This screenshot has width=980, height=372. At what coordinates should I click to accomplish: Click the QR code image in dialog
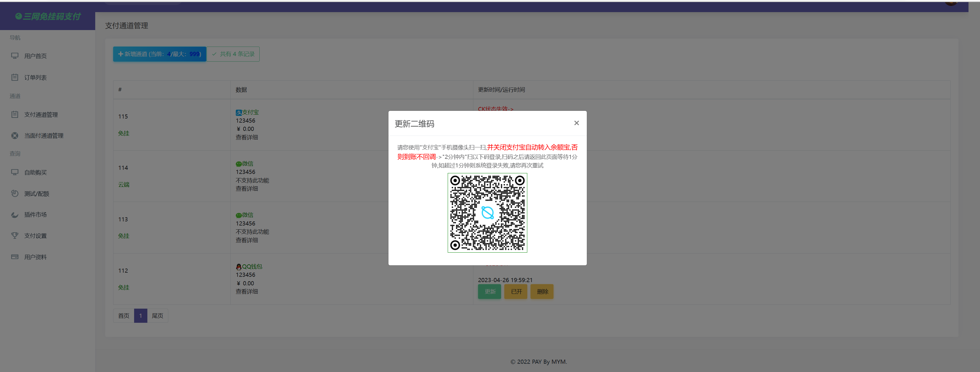pos(487,213)
